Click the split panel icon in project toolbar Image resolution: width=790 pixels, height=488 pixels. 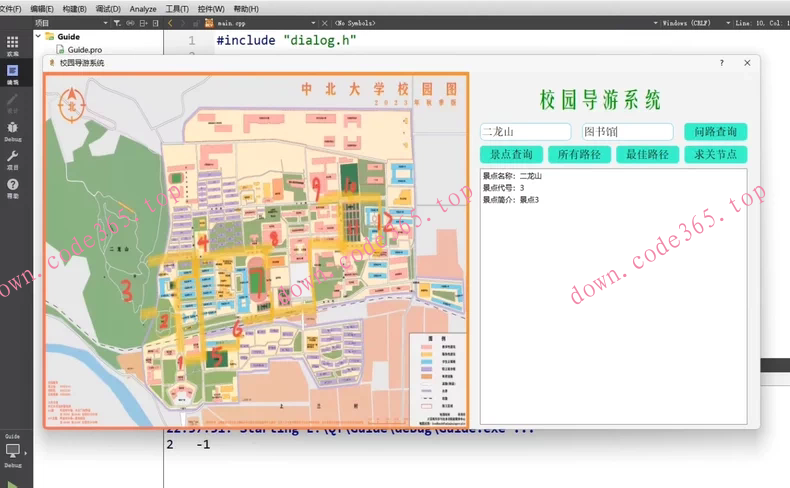coord(143,23)
